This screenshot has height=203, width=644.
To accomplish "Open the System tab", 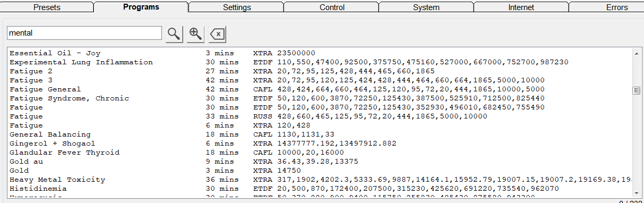I will (426, 7).
